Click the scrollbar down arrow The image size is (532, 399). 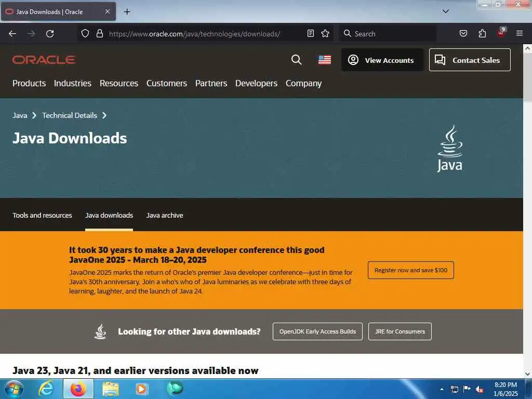(527, 374)
